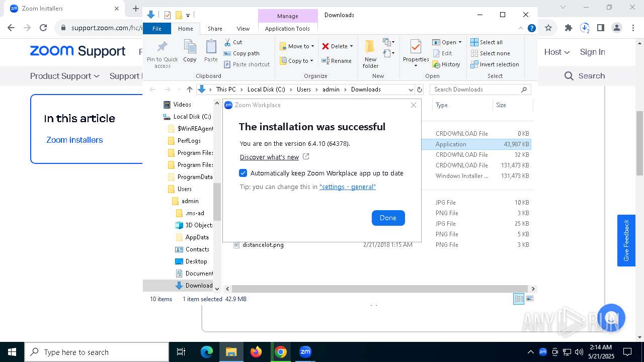Click the Cut scissors icon
This screenshot has width=644, height=362.
(227, 42)
